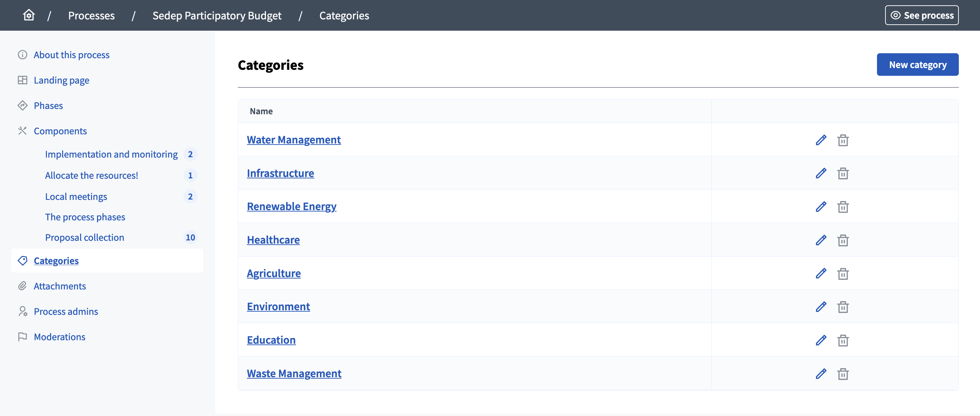Click the Attachments paperclip icon
Image resolution: width=980 pixels, height=416 pixels.
pyautogui.click(x=23, y=286)
